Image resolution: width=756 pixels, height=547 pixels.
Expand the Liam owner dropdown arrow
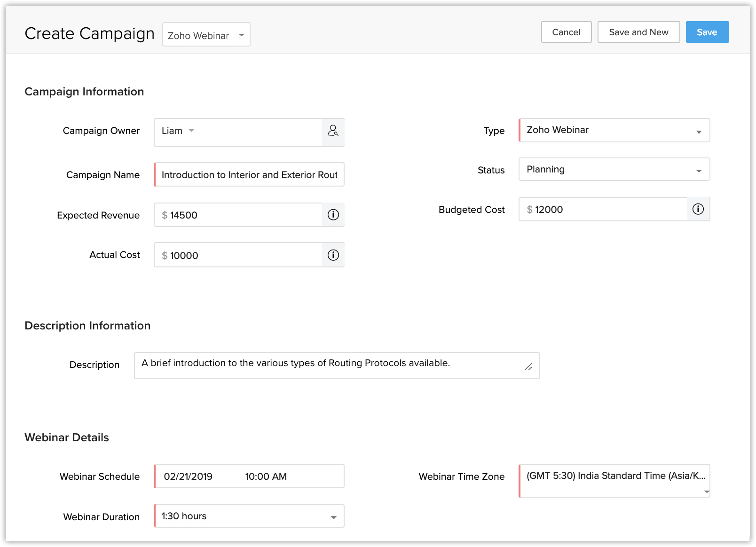point(191,131)
